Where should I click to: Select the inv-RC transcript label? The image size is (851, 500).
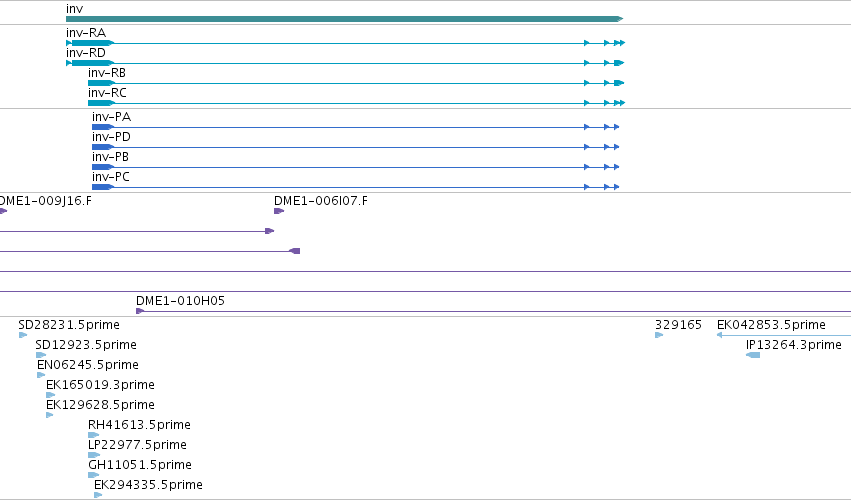(x=107, y=93)
